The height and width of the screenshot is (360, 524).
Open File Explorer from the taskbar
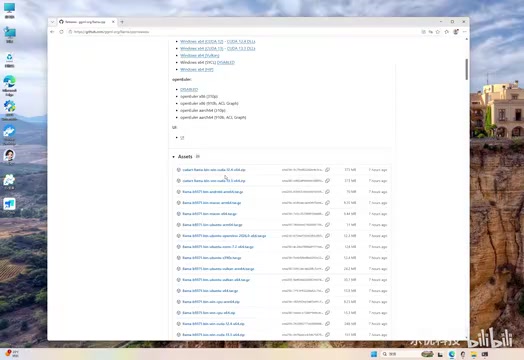(x=474, y=354)
